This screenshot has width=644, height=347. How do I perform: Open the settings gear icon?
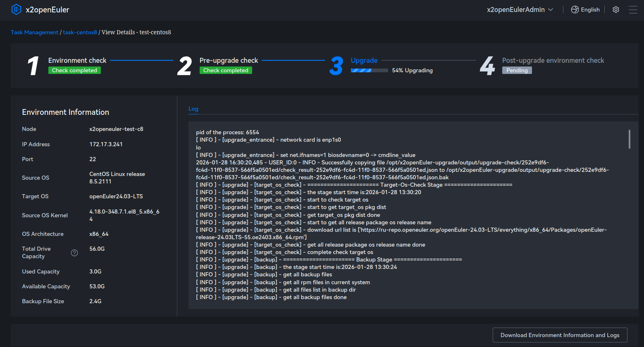(x=616, y=10)
